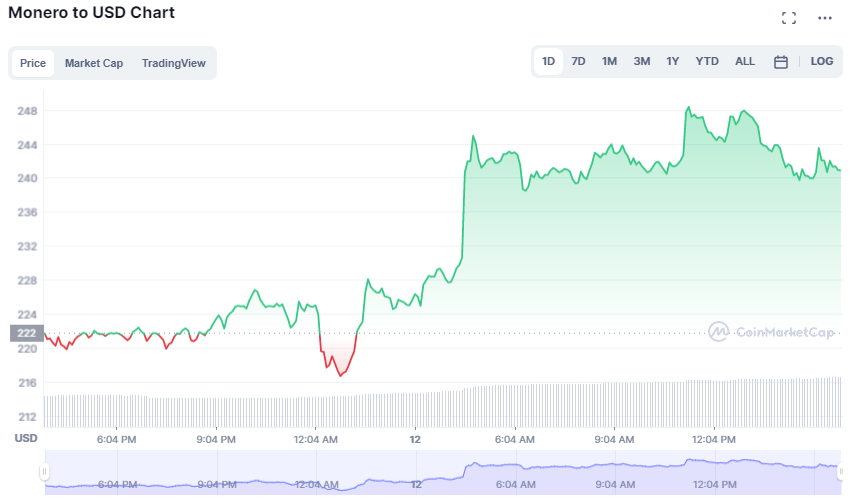Select the ALL time range
859x503 pixels.
click(745, 61)
